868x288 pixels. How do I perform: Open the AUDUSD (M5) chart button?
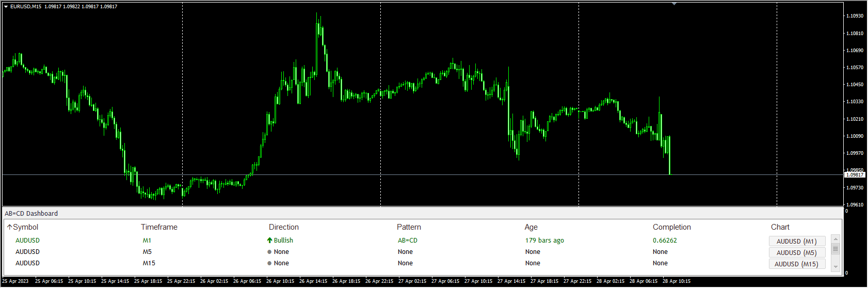click(797, 252)
